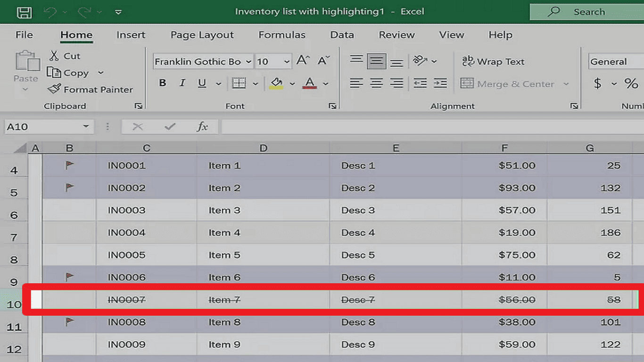Switch to the Home tab

pyautogui.click(x=76, y=35)
